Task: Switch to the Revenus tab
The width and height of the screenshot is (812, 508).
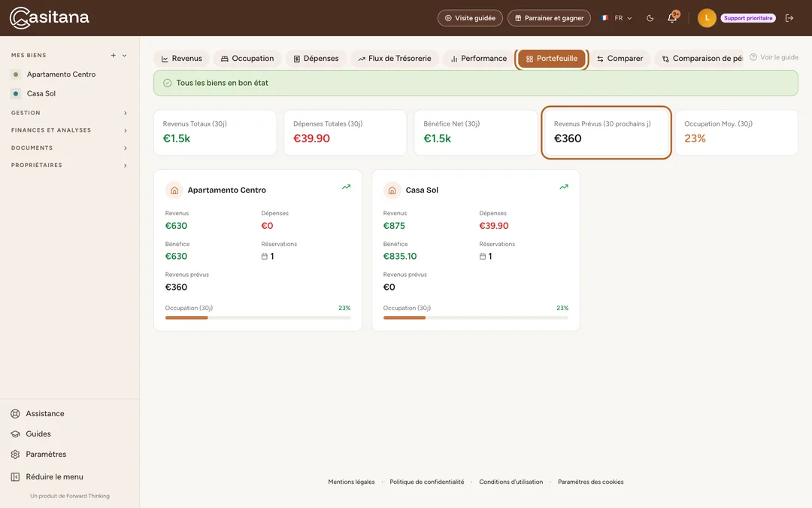Action: 181,59
